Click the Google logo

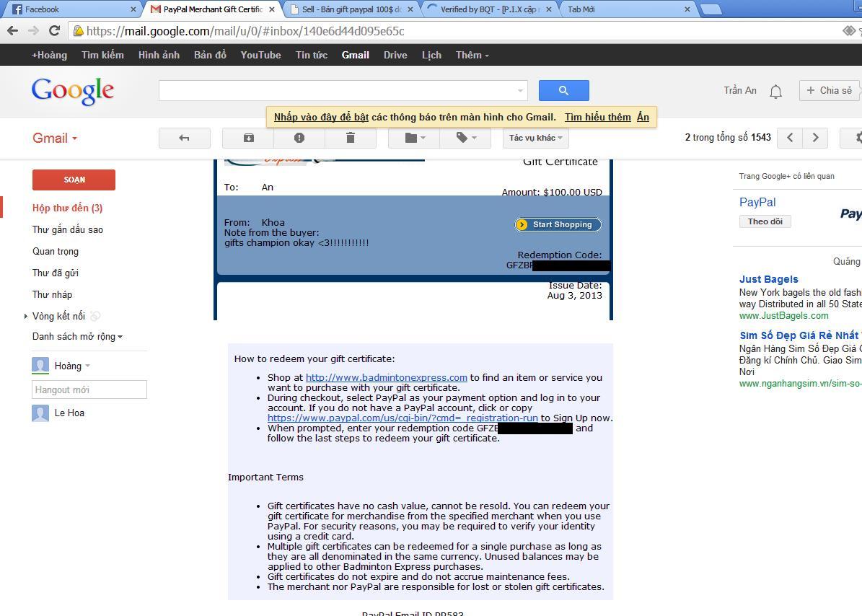tap(73, 91)
